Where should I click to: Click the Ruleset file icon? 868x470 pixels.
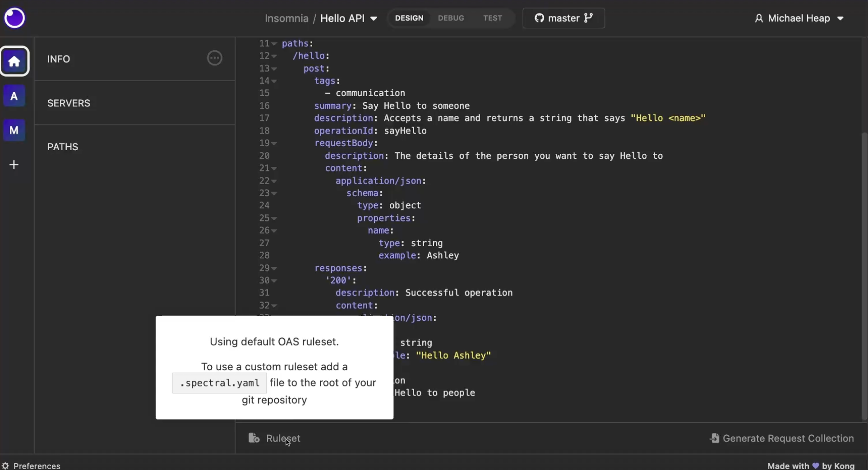[x=254, y=438]
